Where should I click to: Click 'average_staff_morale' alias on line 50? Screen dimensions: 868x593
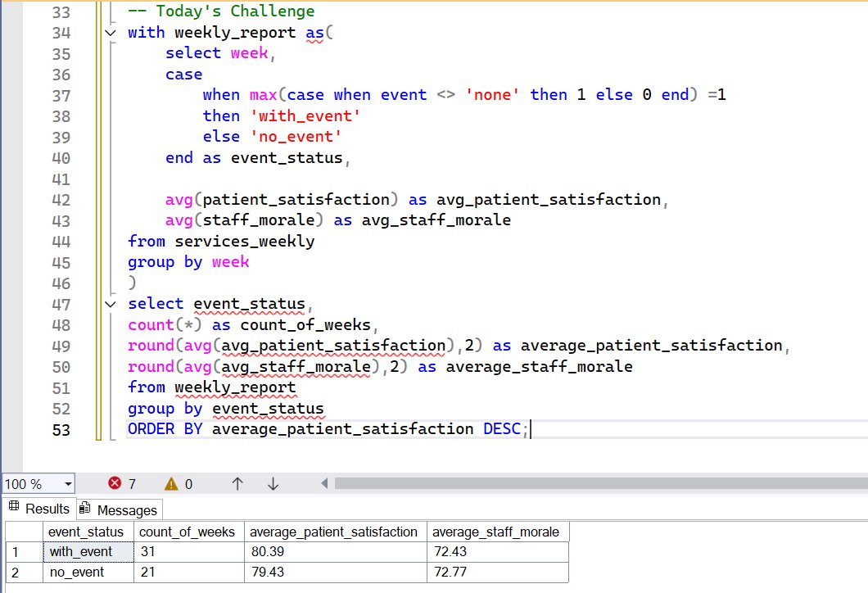[x=539, y=367]
